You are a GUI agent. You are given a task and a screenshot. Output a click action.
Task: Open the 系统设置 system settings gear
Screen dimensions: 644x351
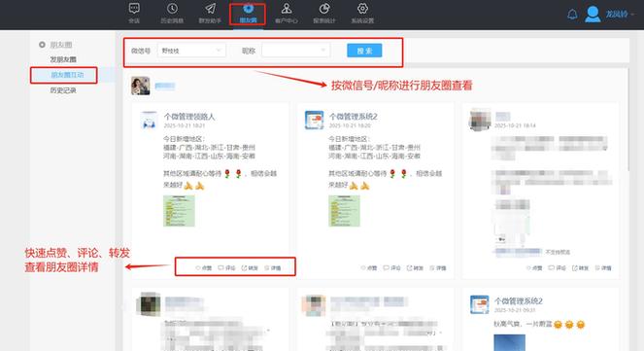point(362,14)
